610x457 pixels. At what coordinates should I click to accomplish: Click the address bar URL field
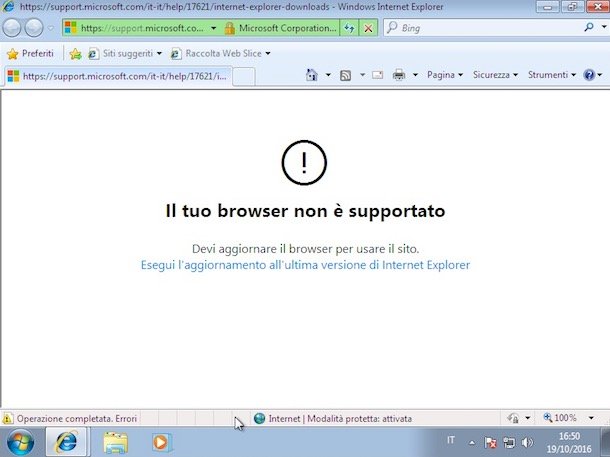(142, 28)
